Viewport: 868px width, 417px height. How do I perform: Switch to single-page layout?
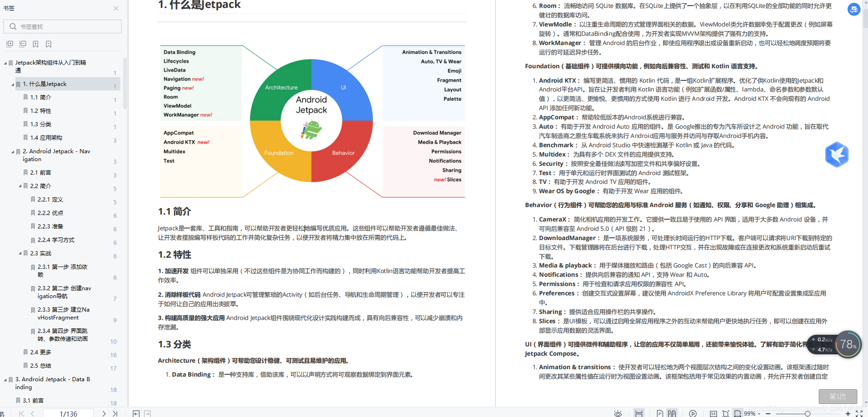[660, 413]
